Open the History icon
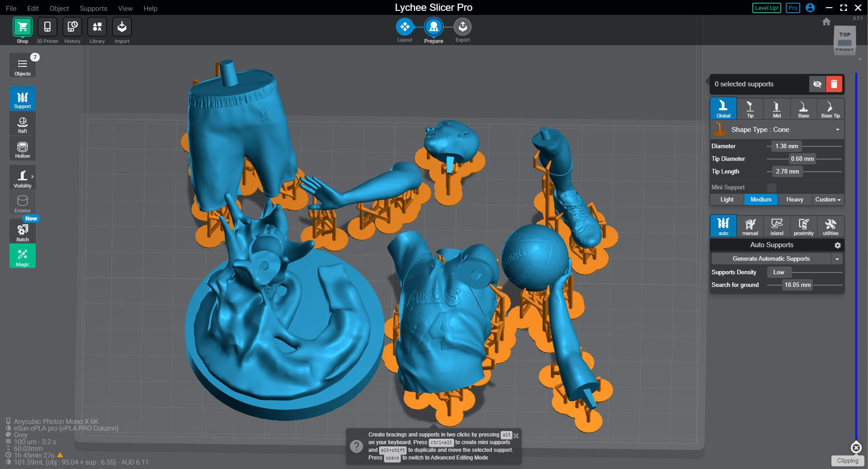This screenshot has height=469, width=868. point(72,27)
